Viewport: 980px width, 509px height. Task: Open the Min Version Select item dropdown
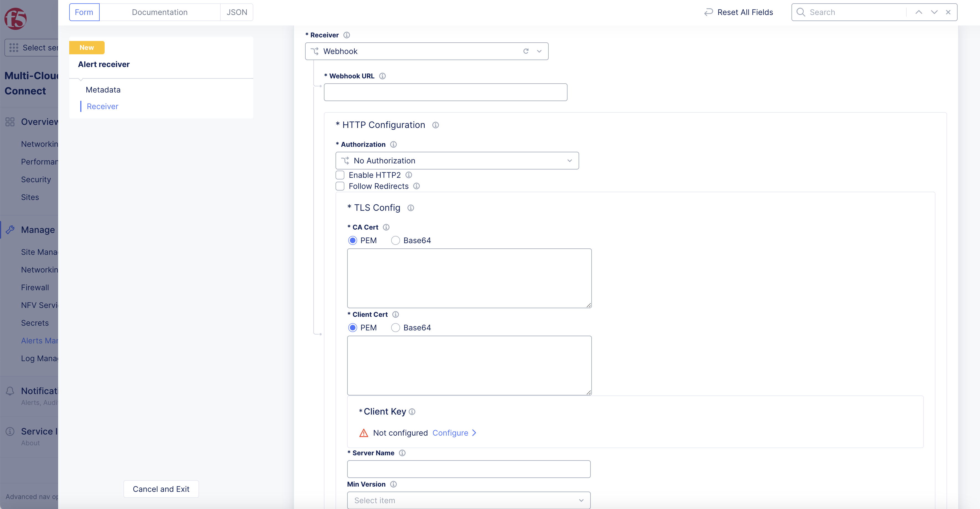click(x=469, y=500)
